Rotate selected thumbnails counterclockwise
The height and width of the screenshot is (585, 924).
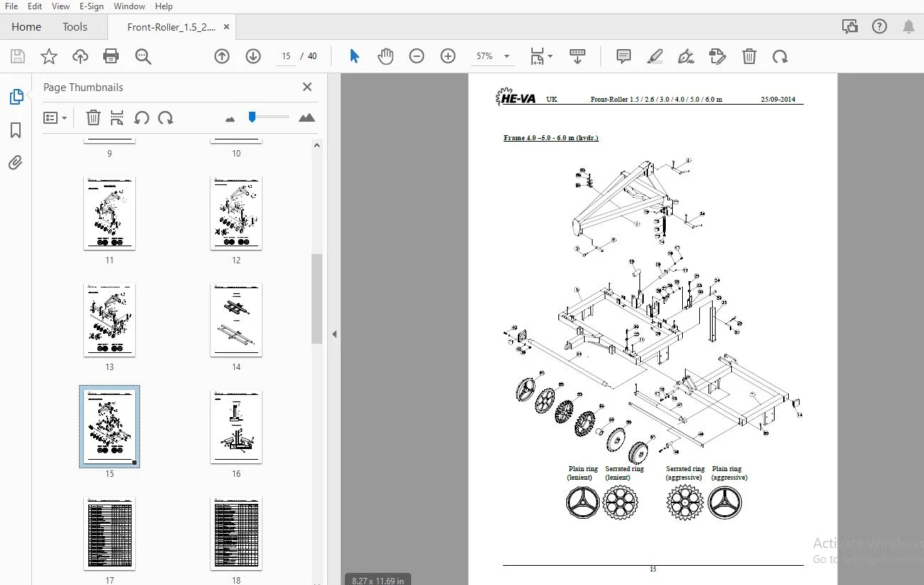tap(142, 117)
